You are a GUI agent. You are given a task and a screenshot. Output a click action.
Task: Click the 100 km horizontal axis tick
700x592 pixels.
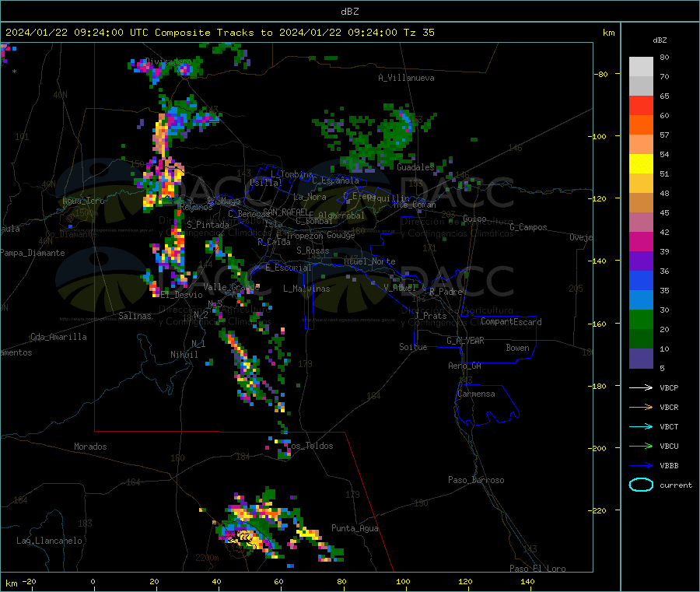403,581
